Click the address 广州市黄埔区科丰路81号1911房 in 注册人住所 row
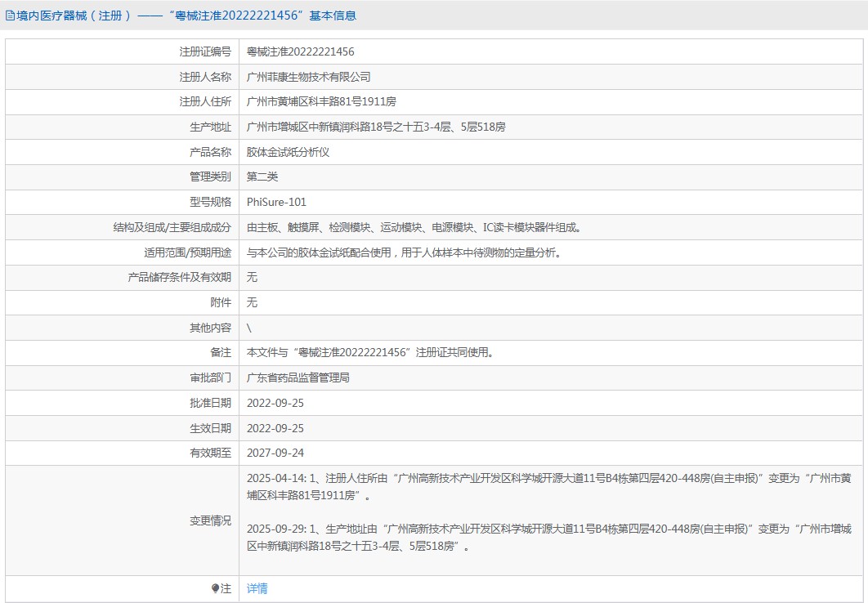This screenshot has height=603, width=868. [x=321, y=102]
